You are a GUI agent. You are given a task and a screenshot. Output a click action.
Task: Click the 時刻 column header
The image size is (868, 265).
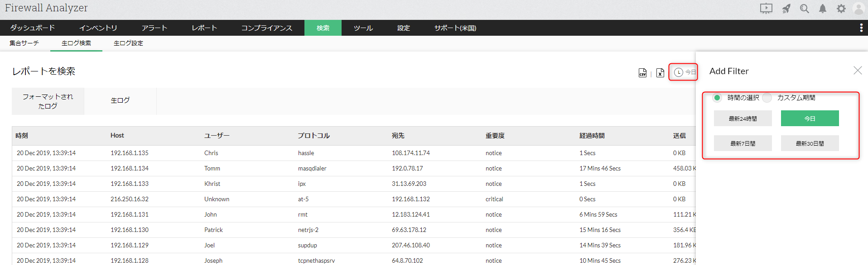pos(22,136)
